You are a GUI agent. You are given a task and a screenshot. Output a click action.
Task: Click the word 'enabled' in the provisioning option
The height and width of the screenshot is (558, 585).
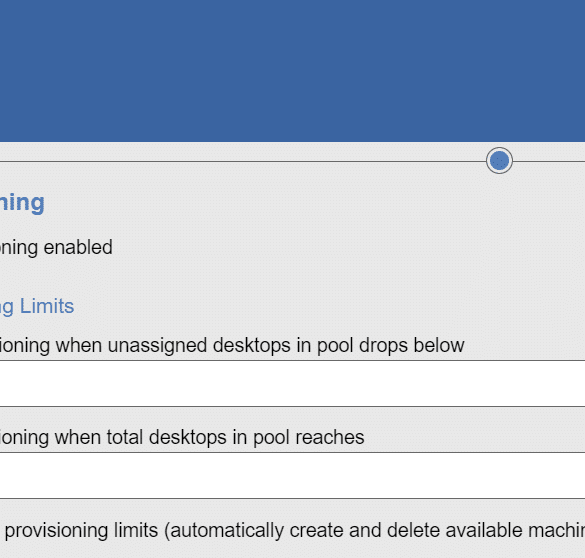(78, 247)
